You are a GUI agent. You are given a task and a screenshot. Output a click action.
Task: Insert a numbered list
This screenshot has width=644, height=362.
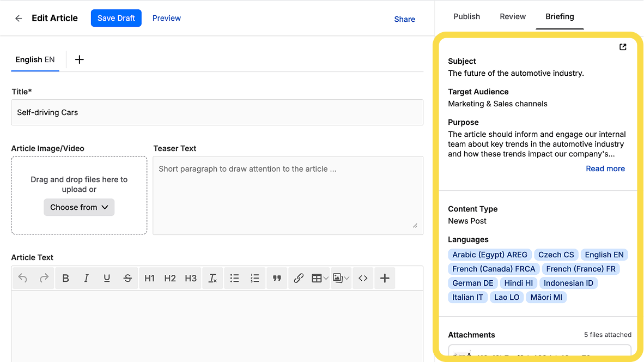tap(255, 278)
